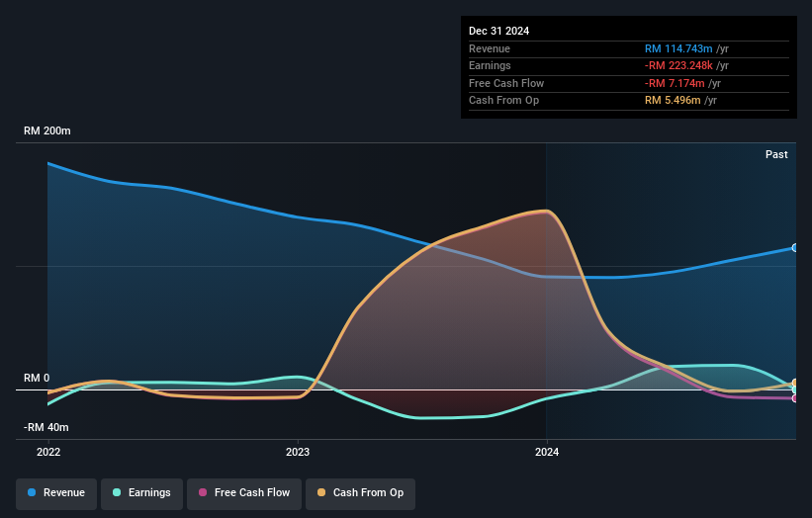
Task: Click the -RM 223.248k earnings value
Action: click(x=678, y=65)
